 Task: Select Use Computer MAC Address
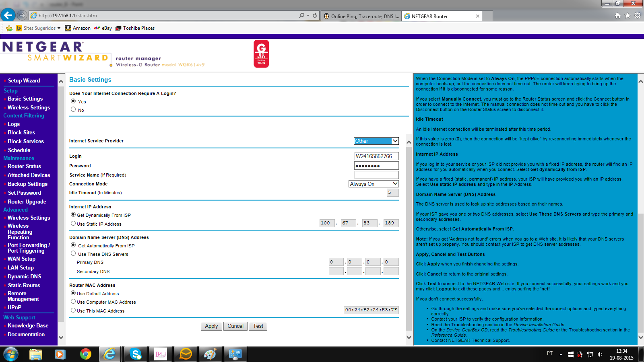(x=73, y=302)
